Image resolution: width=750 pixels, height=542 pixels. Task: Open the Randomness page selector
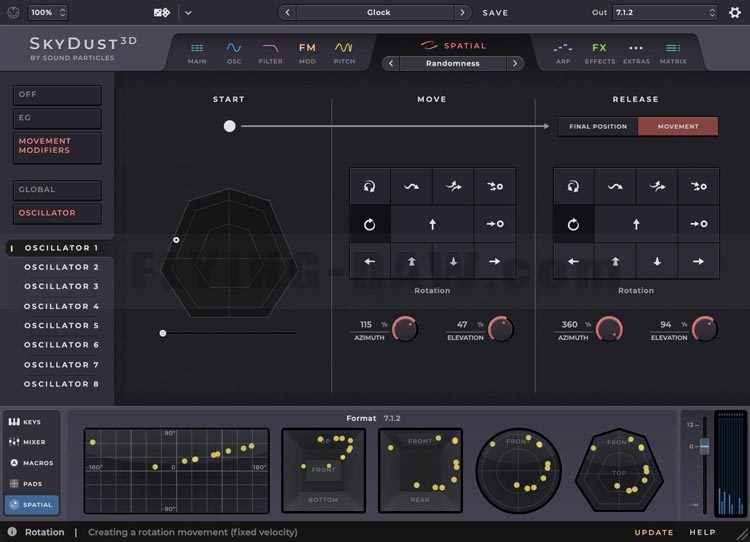[x=452, y=63]
